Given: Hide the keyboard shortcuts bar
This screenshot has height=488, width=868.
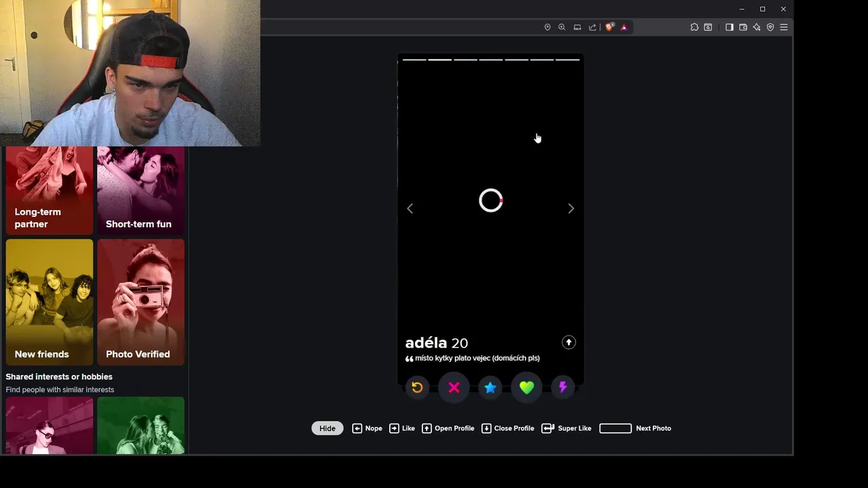Looking at the screenshot, I should point(328,428).
